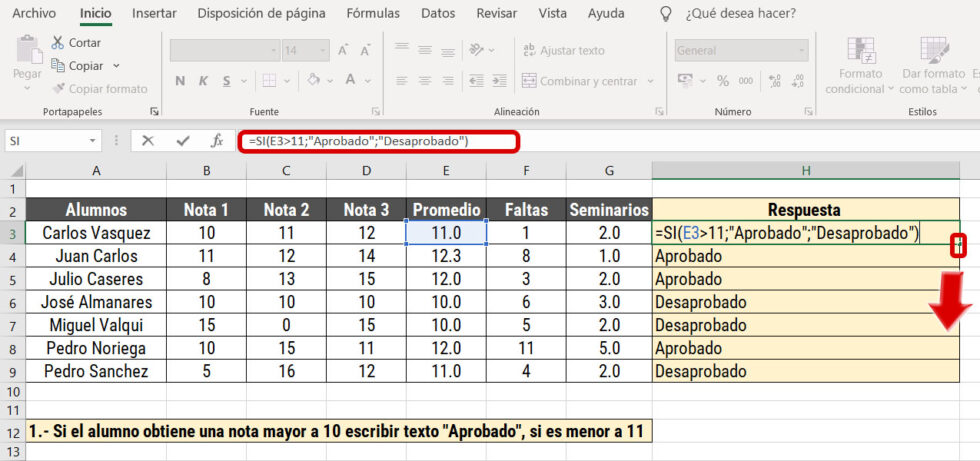Expand the Name Box dropdown arrow

[x=93, y=141]
